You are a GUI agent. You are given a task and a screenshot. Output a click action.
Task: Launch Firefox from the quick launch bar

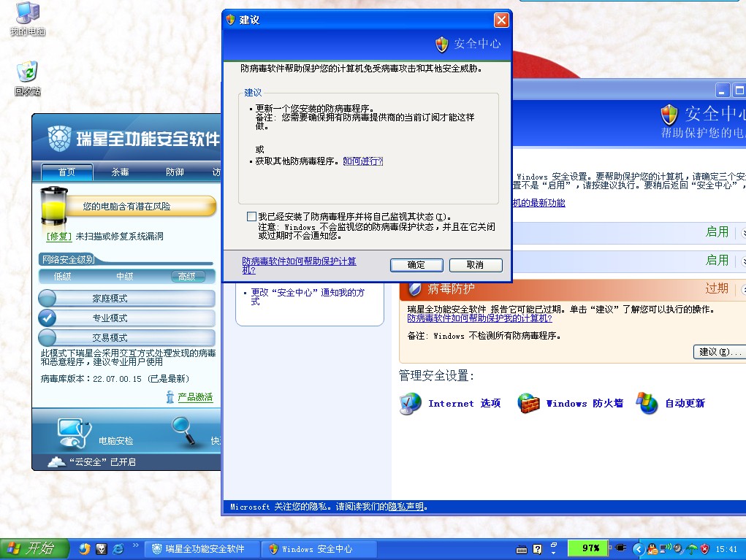85,549
